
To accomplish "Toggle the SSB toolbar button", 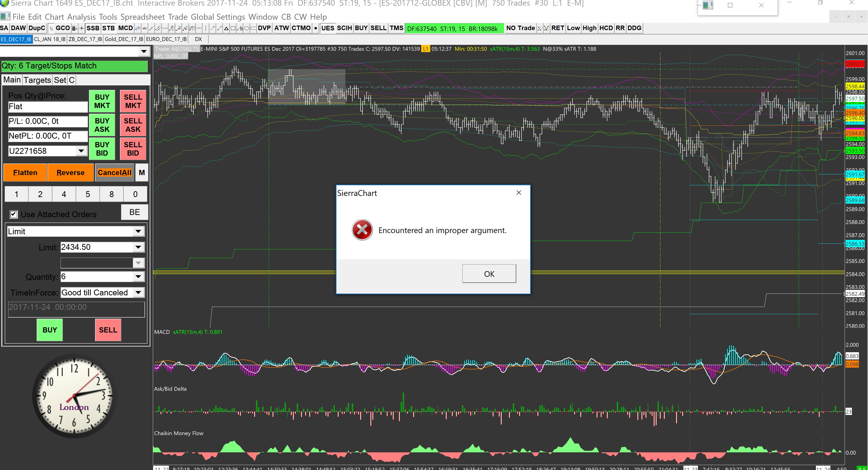I will tap(93, 28).
